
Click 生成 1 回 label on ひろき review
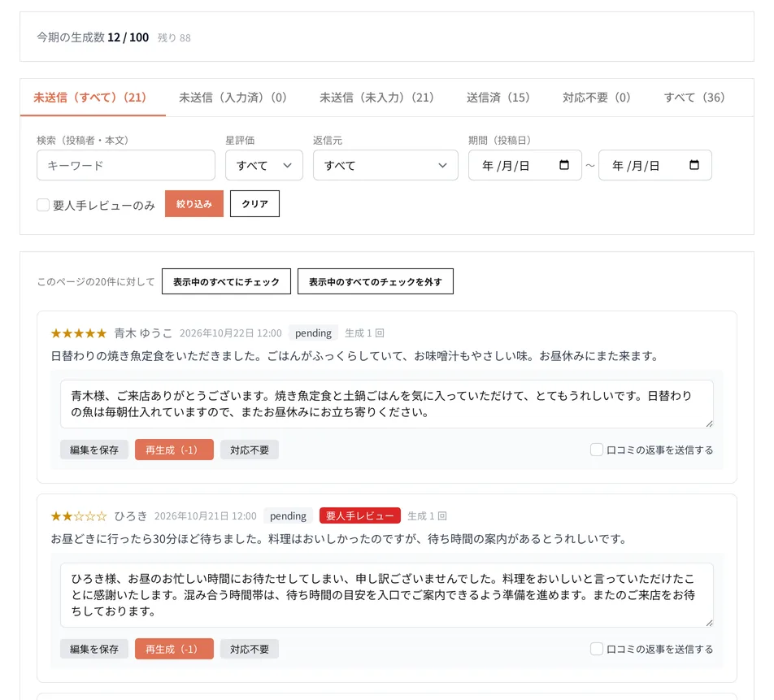[427, 516]
